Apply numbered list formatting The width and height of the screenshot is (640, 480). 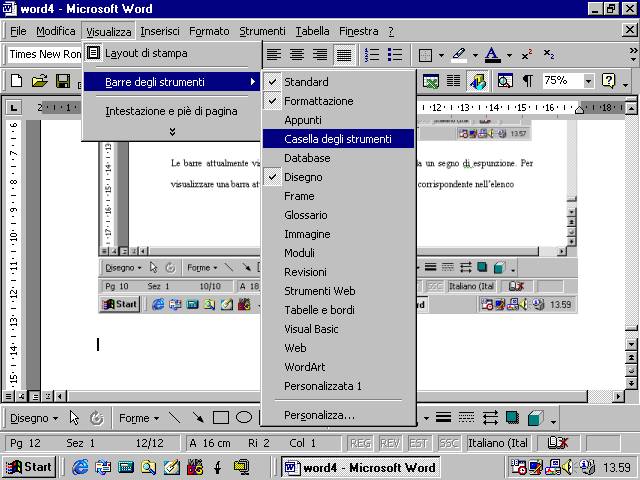point(372,55)
